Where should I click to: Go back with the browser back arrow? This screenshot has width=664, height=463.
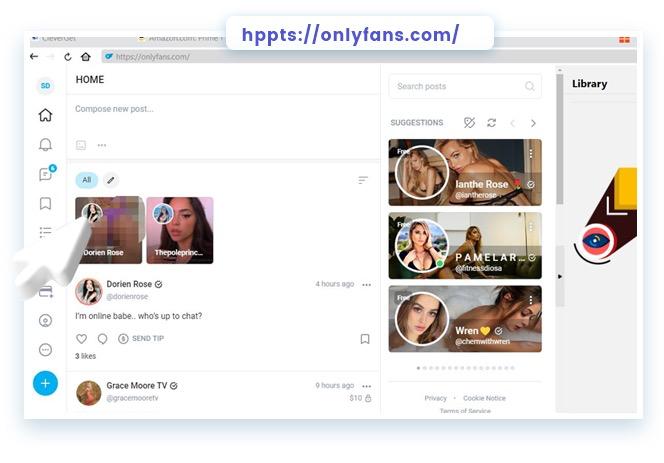coord(34,57)
